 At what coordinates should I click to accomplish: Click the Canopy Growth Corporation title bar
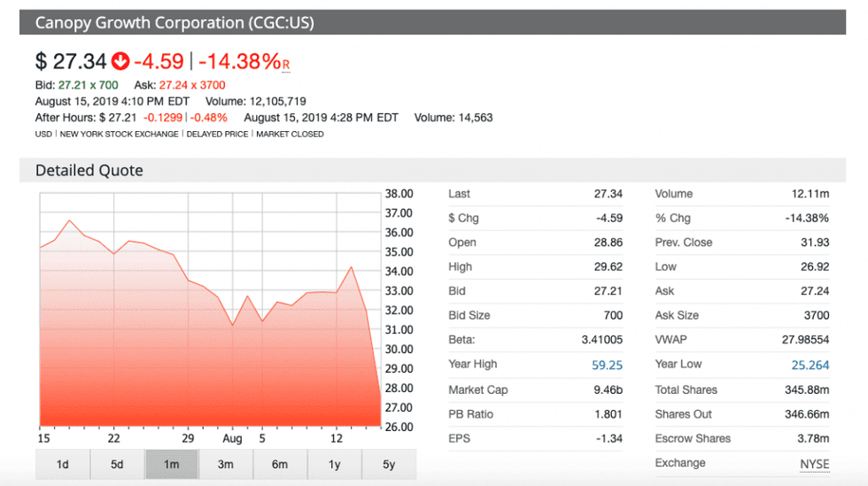(174, 22)
